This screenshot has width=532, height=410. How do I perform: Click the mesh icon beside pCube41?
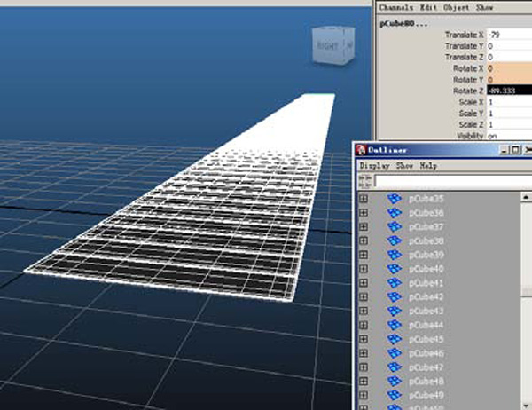(x=395, y=283)
